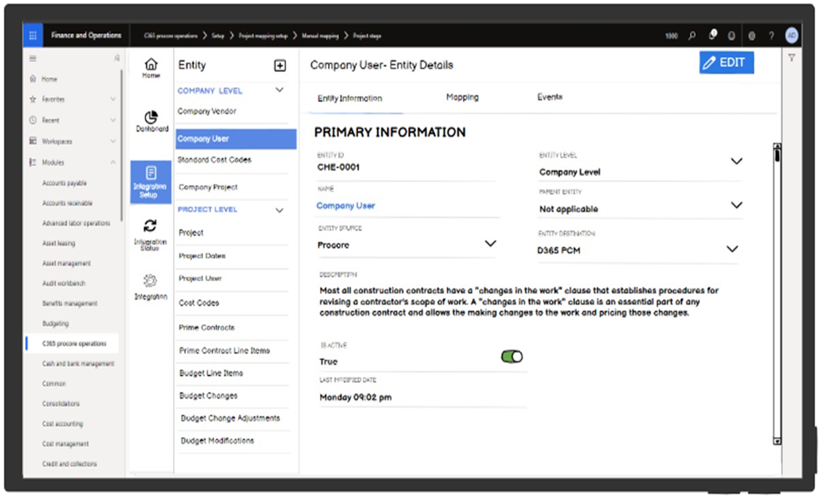821x504 pixels.
Task: Open the Dashboard pie icon
Action: pos(151,122)
